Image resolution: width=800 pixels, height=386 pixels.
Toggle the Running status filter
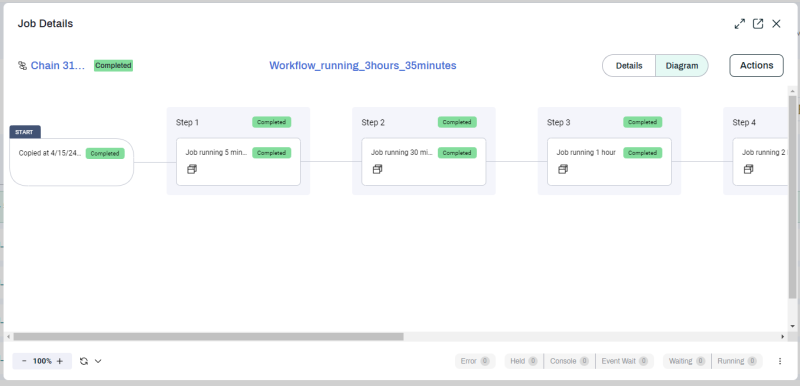click(x=737, y=361)
